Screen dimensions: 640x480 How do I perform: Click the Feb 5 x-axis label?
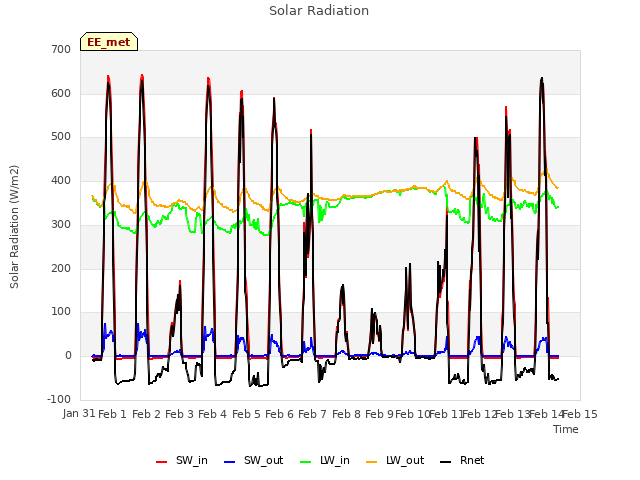pyautogui.click(x=246, y=414)
